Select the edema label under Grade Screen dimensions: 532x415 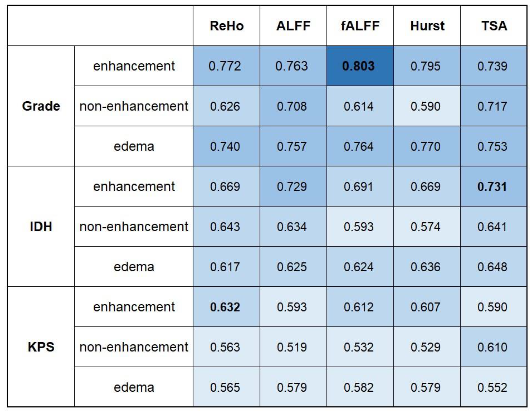[x=134, y=146]
